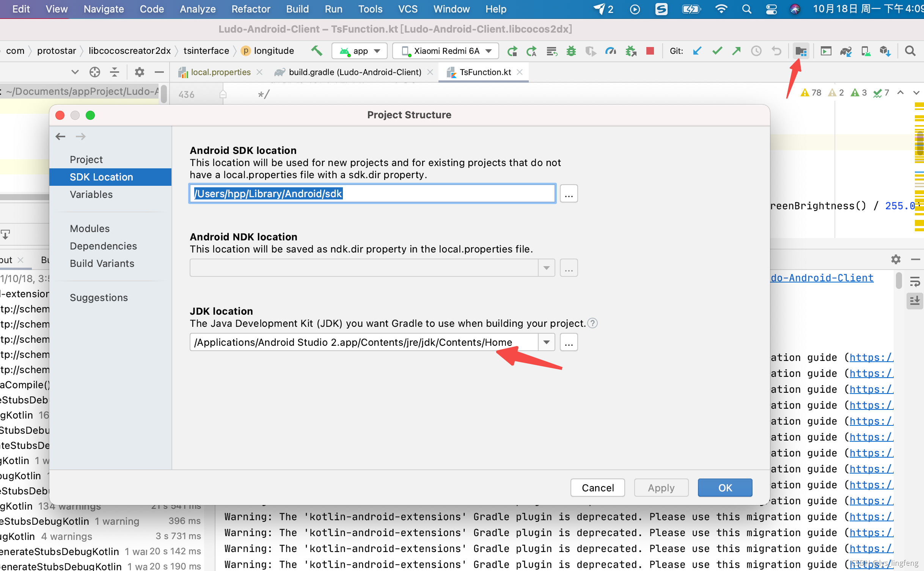
Task: Open the SDK Manager icon
Action: 885,51
